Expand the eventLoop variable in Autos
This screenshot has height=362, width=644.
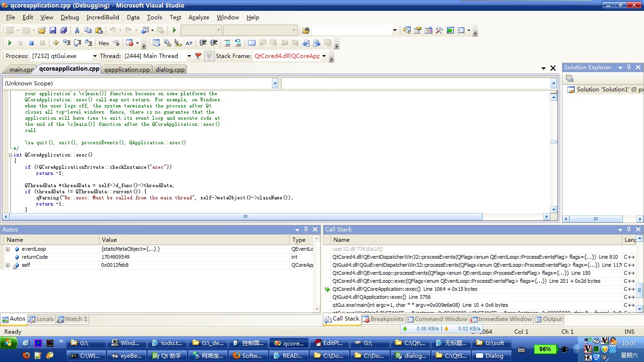[8, 249]
